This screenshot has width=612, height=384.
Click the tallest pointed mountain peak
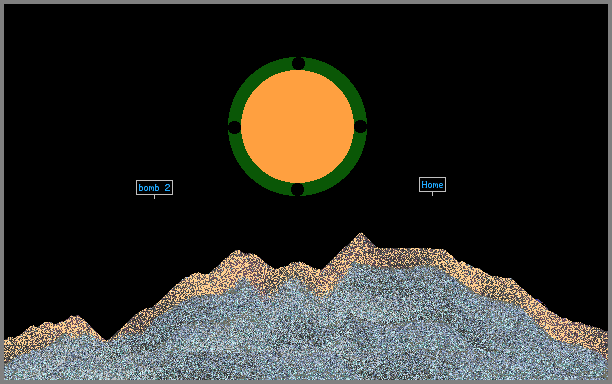coord(361,235)
